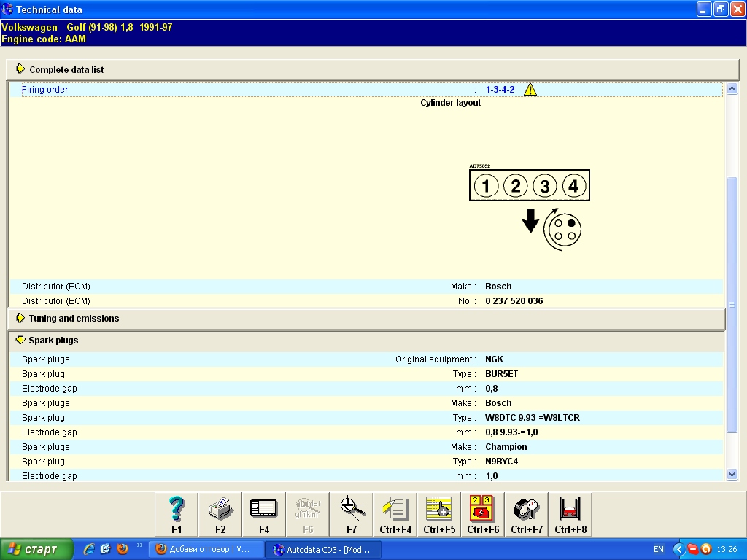747x560 pixels.
Task: Switch to Firefox window in taskbar
Action: (202, 549)
